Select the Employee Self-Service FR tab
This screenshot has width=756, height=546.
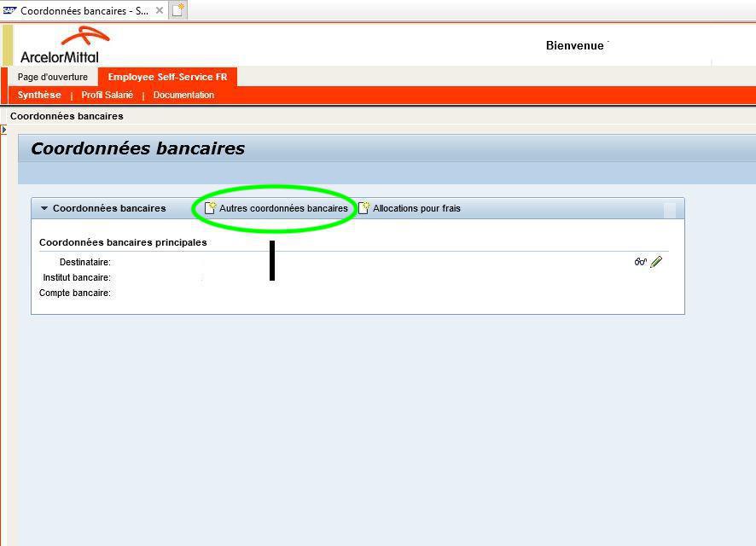coord(167,77)
